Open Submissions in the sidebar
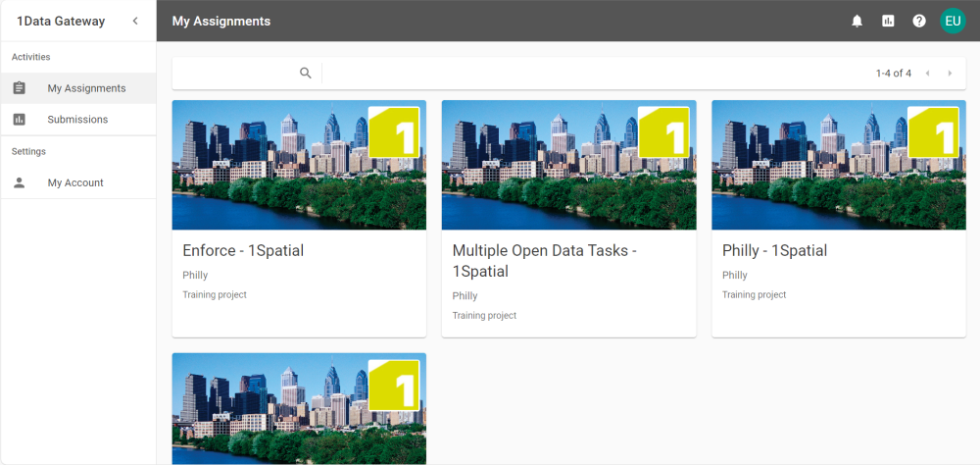The height and width of the screenshot is (465, 980). click(x=78, y=119)
